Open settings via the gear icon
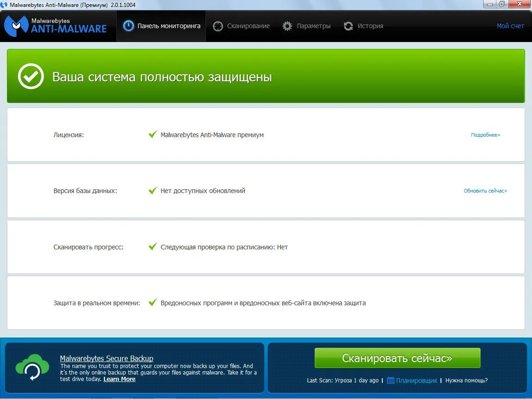The height and width of the screenshot is (399, 532). (x=287, y=26)
